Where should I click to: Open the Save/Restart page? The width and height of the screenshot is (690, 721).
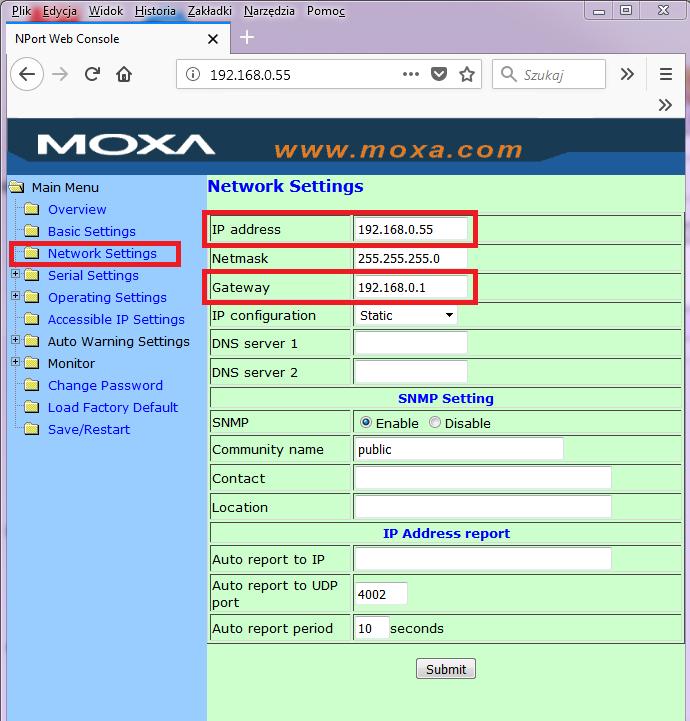pos(89,429)
